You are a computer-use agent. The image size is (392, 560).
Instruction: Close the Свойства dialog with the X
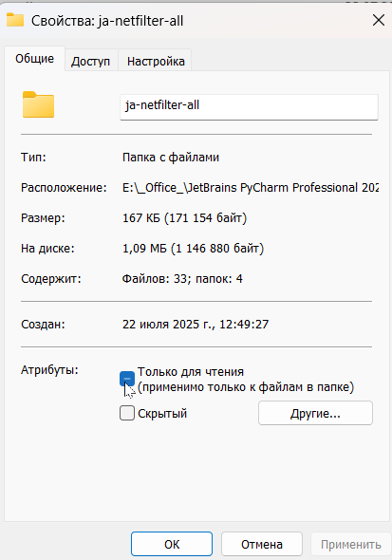tap(379, 20)
